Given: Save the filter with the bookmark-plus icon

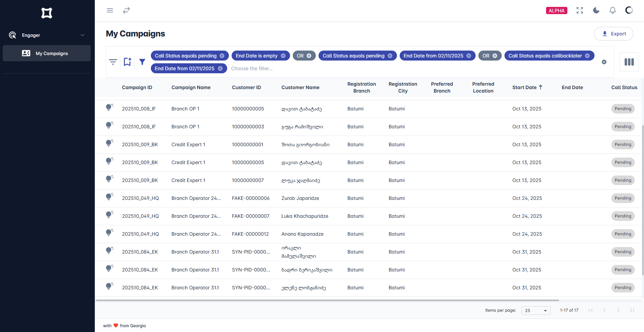Looking at the screenshot, I should tap(127, 62).
